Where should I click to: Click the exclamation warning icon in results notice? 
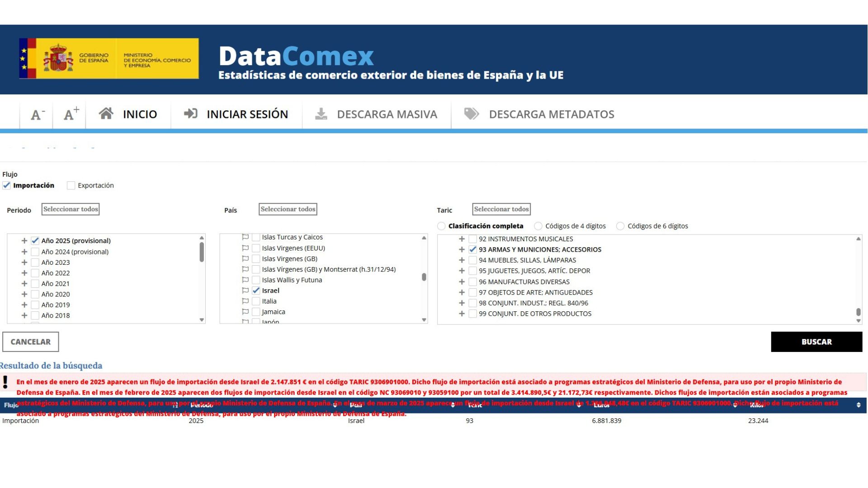(5, 382)
